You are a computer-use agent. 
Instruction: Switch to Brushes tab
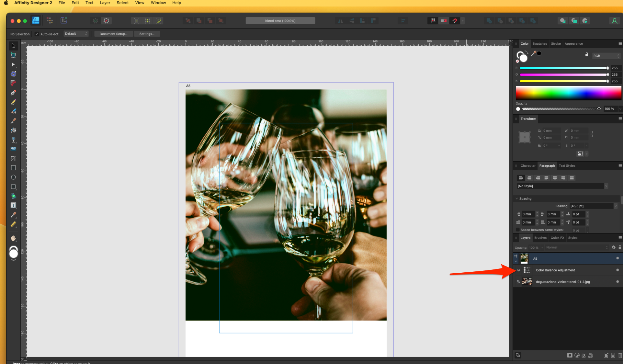[x=540, y=238]
